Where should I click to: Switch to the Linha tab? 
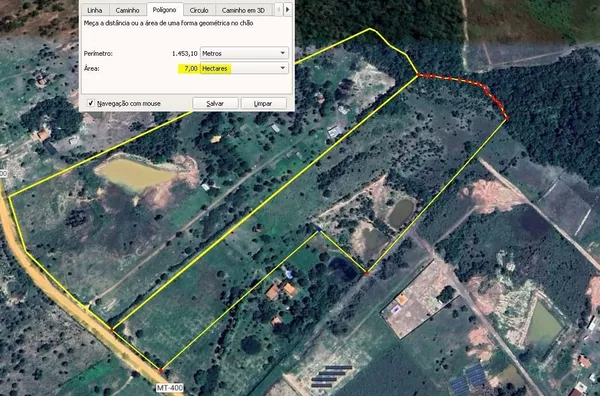95,10
